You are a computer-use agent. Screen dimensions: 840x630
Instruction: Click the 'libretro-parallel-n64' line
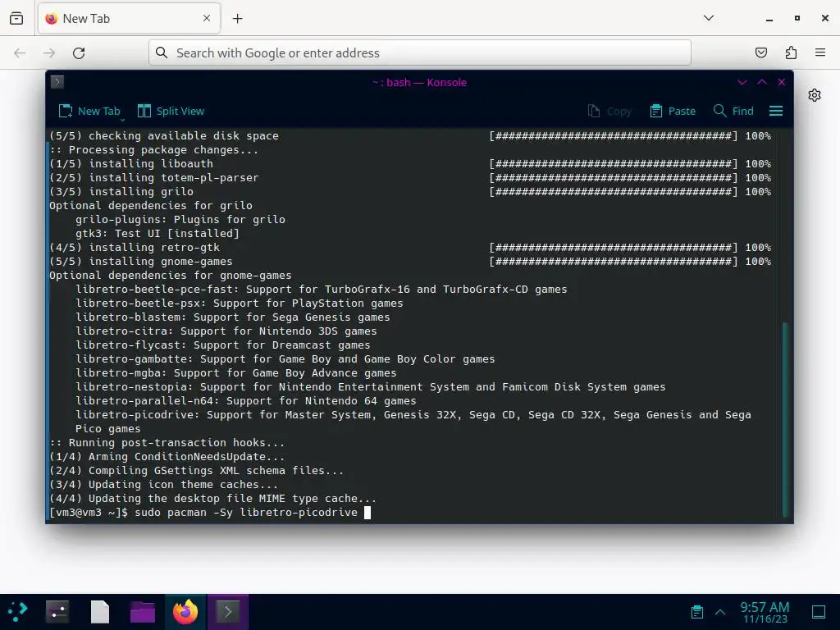click(245, 400)
